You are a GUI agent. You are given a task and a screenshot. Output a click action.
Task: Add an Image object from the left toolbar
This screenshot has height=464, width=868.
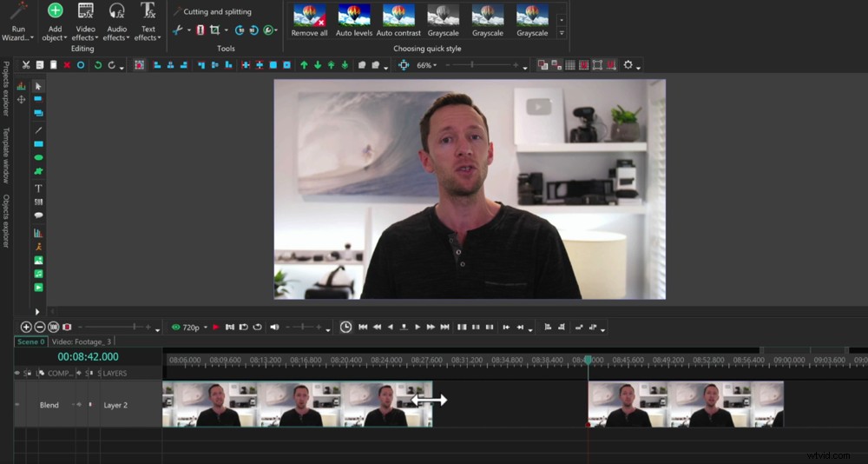tap(38, 260)
